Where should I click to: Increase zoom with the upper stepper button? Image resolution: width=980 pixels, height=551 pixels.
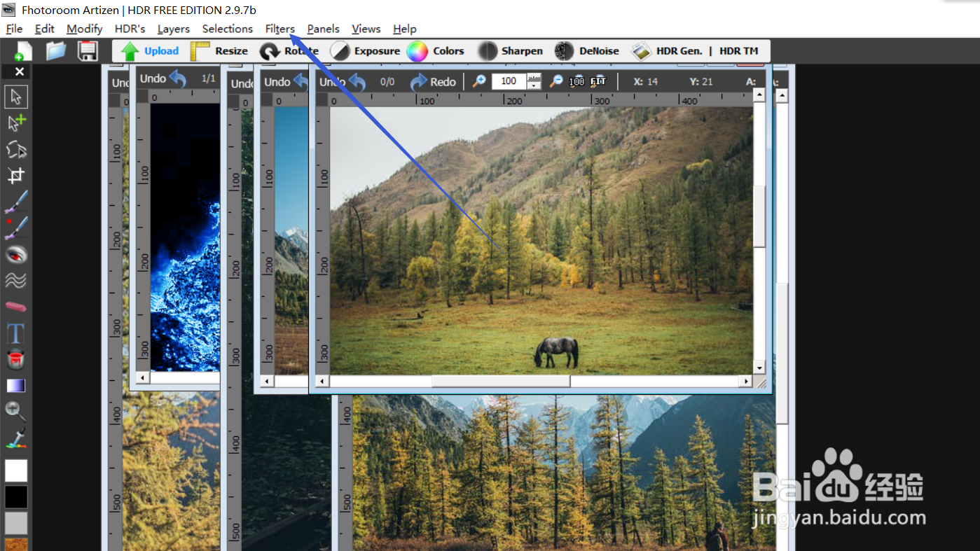pos(534,78)
